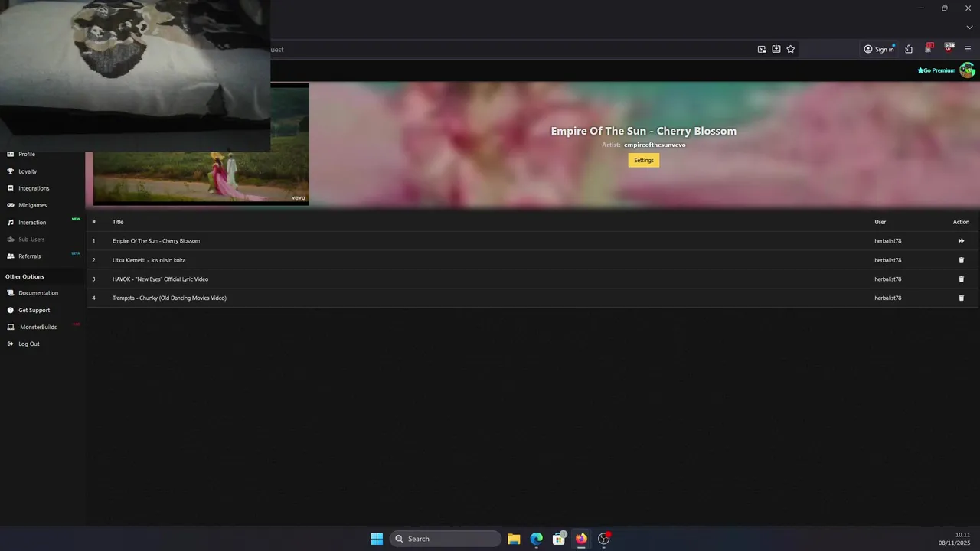980x551 pixels.
Task: Expand the list-all-tabs chevron
Action: tap(969, 28)
